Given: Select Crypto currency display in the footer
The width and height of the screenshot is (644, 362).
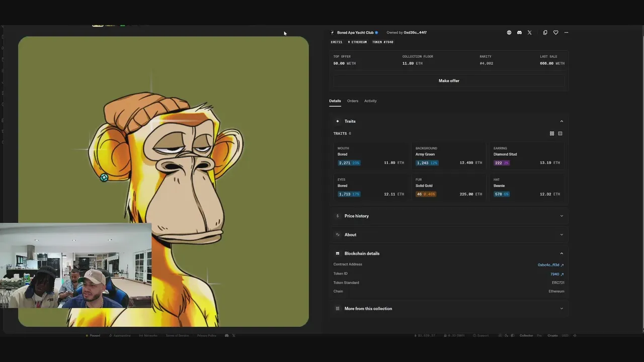Looking at the screenshot, I should point(552,335).
